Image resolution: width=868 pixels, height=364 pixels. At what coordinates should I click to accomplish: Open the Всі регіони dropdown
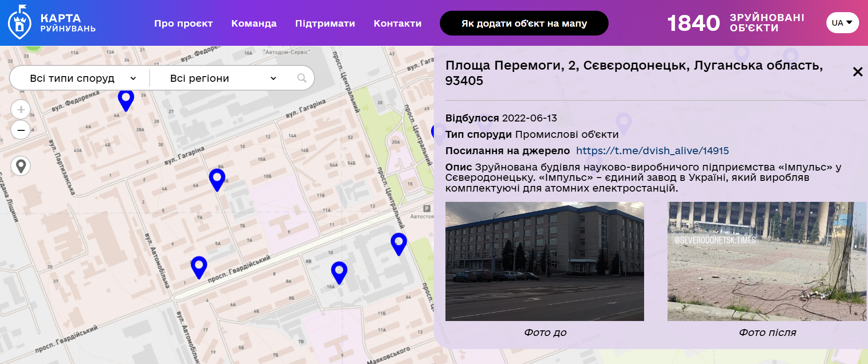click(222, 78)
